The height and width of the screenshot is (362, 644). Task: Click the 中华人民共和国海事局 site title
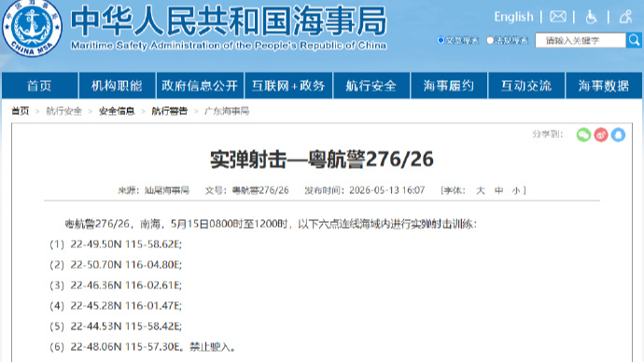coord(229,21)
